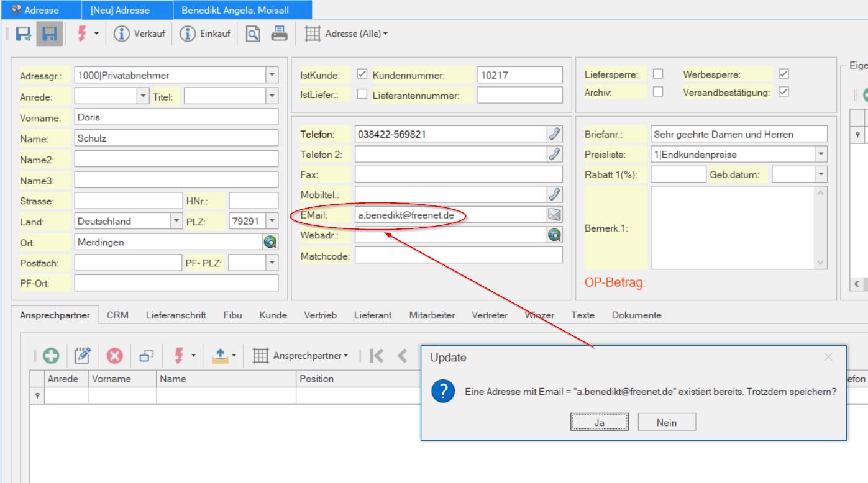The width and height of the screenshot is (868, 483).
Task: Click the globe search icon beside Ort
Action: pos(270,242)
